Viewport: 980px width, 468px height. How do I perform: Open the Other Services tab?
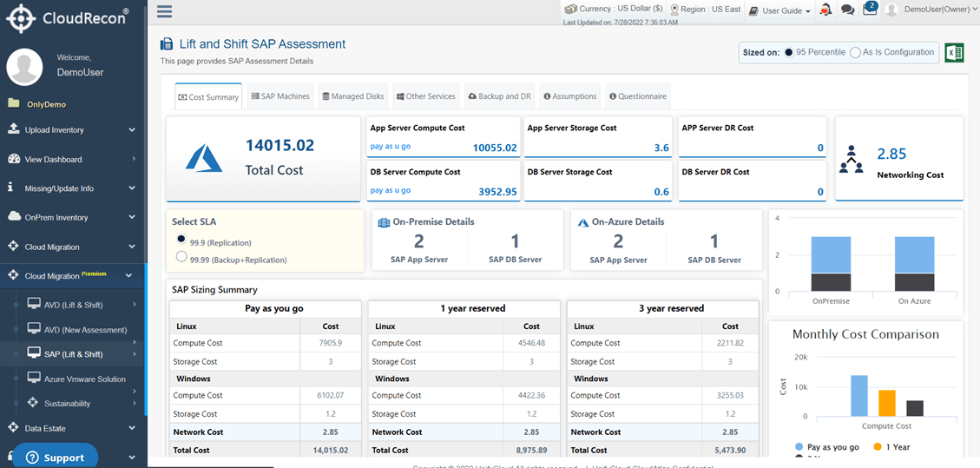pos(426,96)
